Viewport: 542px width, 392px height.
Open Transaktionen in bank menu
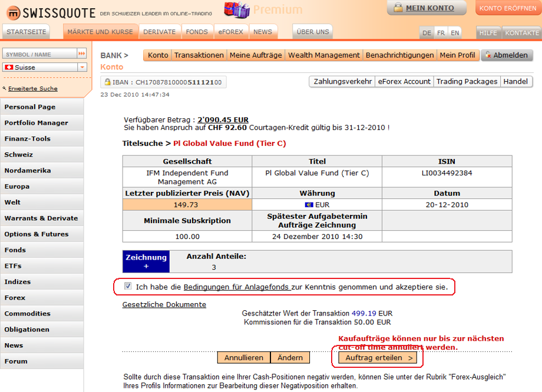point(199,55)
